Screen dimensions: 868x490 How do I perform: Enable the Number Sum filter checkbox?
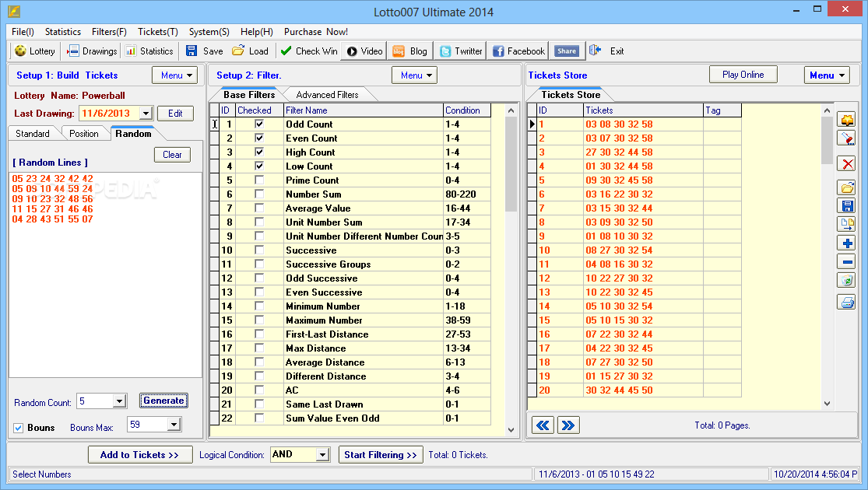(x=259, y=194)
